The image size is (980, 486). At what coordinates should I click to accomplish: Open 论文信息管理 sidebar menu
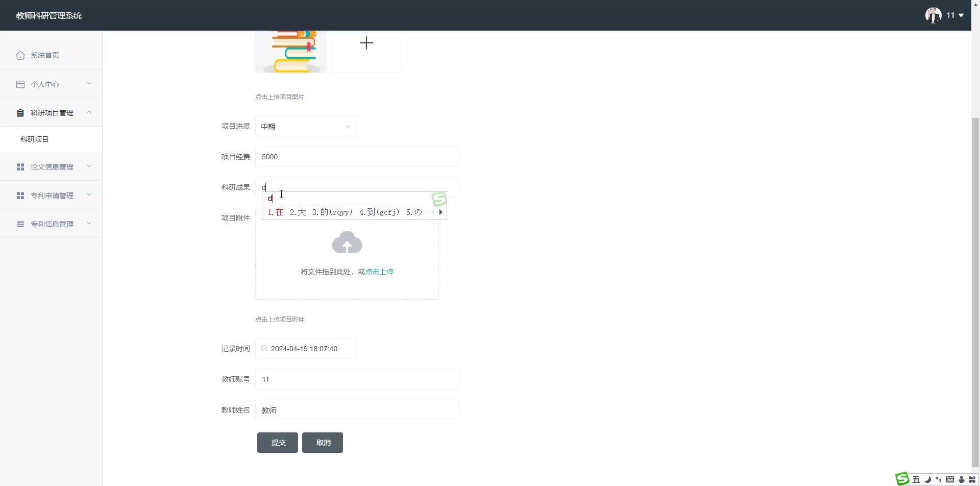click(52, 167)
